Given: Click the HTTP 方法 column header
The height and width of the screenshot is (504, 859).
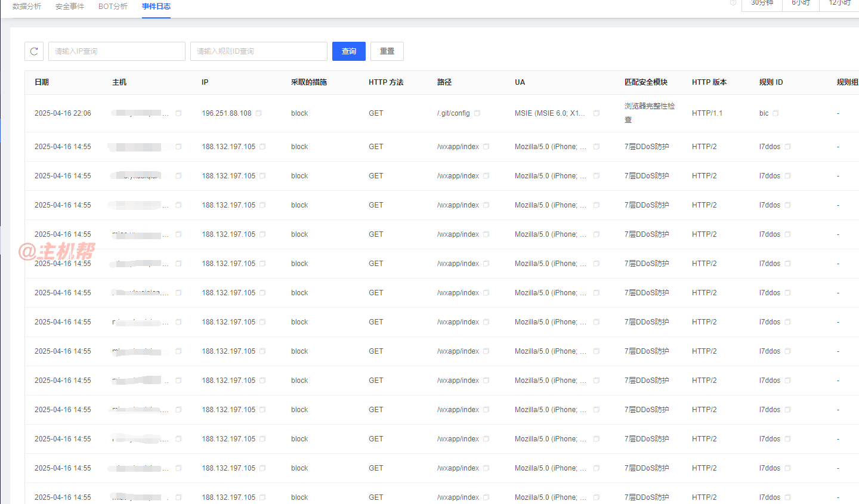Looking at the screenshot, I should 386,82.
